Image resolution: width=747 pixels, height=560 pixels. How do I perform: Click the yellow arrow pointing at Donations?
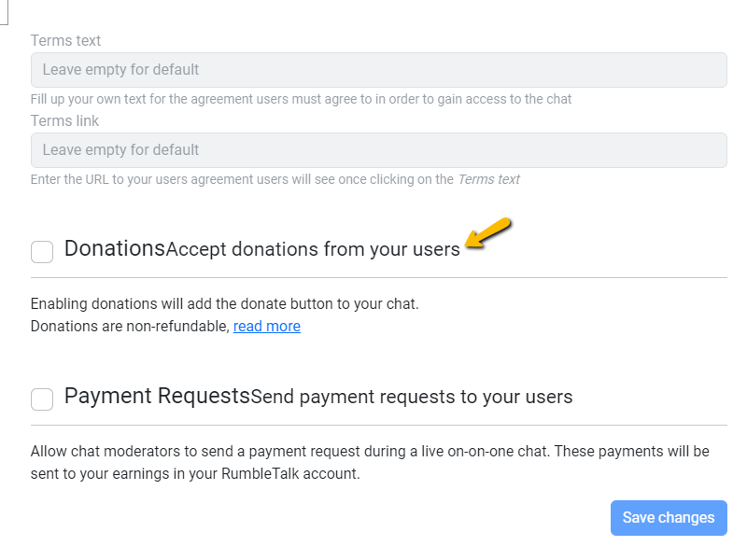(486, 235)
